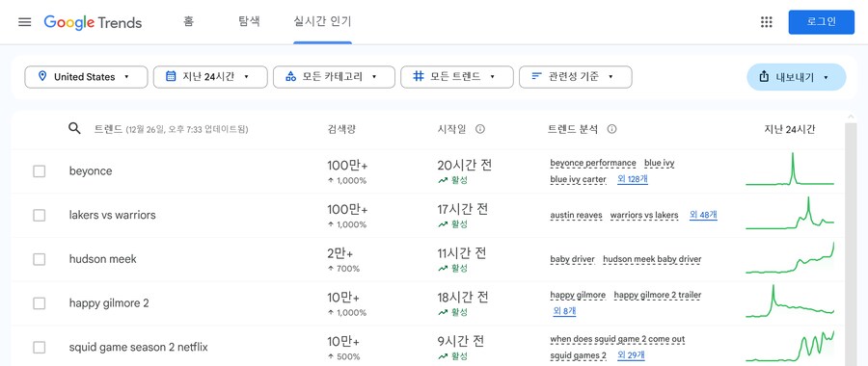Click the 검색량 column header
868x366 pixels.
(341, 129)
